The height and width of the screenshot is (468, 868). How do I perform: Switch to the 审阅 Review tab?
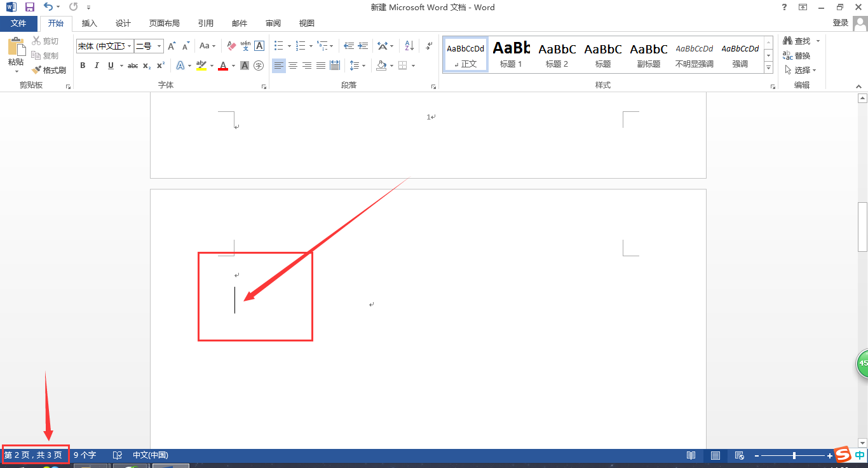(273, 23)
